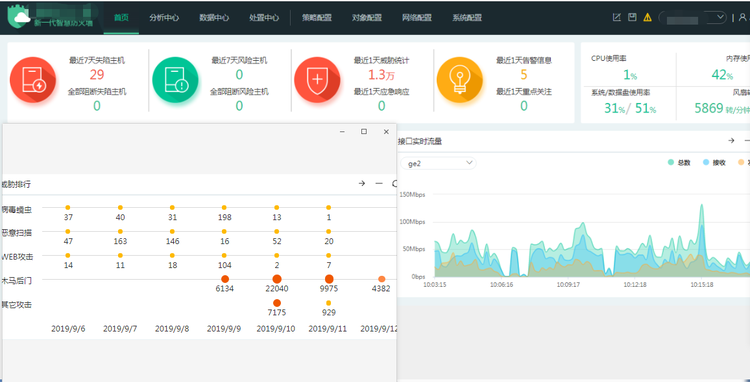Click the 22040 threat dot on 2019/9/10
The width and height of the screenshot is (750, 382).
tap(277, 279)
